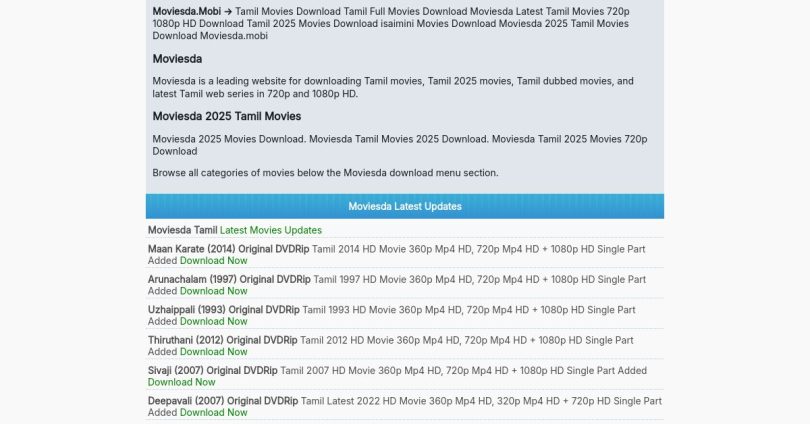The height and width of the screenshot is (424, 810).
Task: Click the 'Moviesda 2025 Tamil Movies' heading
Action: (227, 116)
